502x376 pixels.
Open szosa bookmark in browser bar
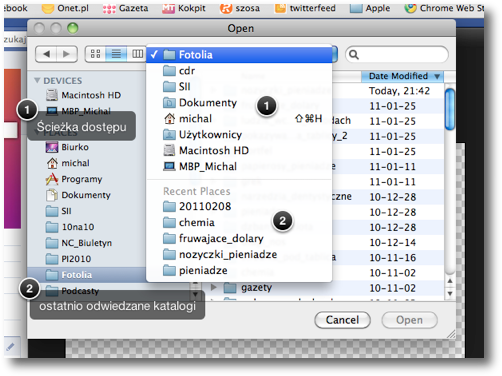(x=240, y=8)
